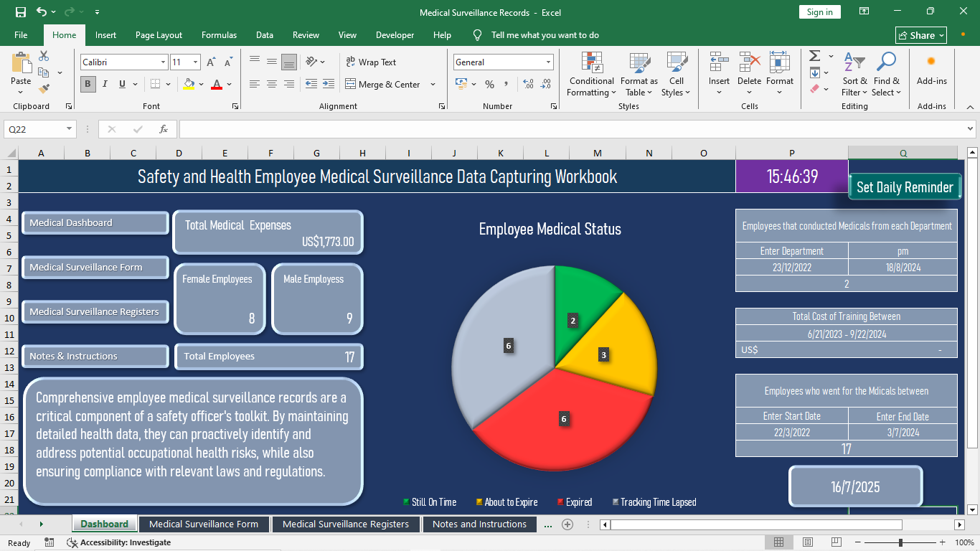This screenshot has width=980, height=551.
Task: Click the Align Left icon
Action: [255, 84]
